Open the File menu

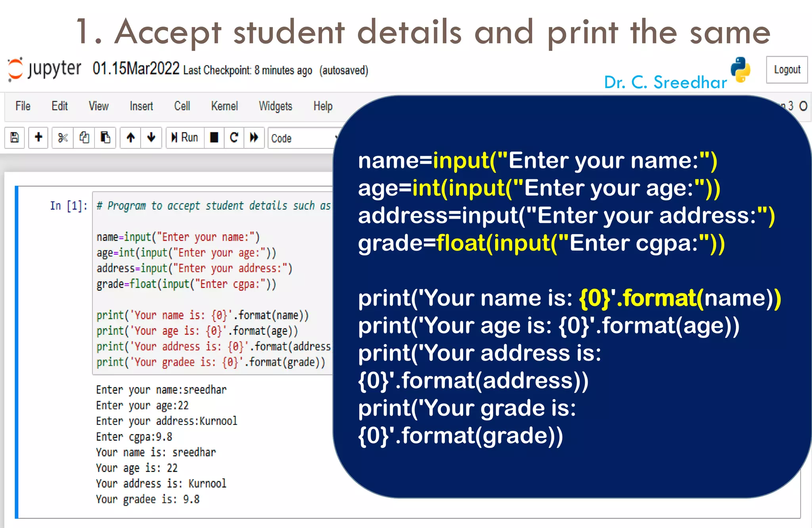(23, 106)
